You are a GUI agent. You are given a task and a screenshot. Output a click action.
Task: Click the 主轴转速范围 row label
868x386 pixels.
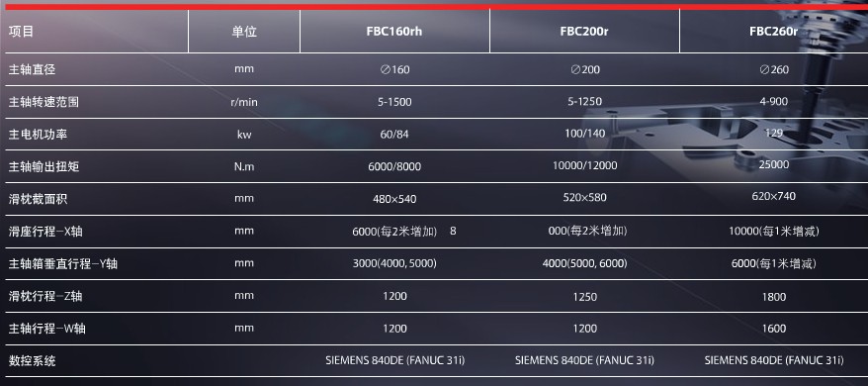pos(43,102)
